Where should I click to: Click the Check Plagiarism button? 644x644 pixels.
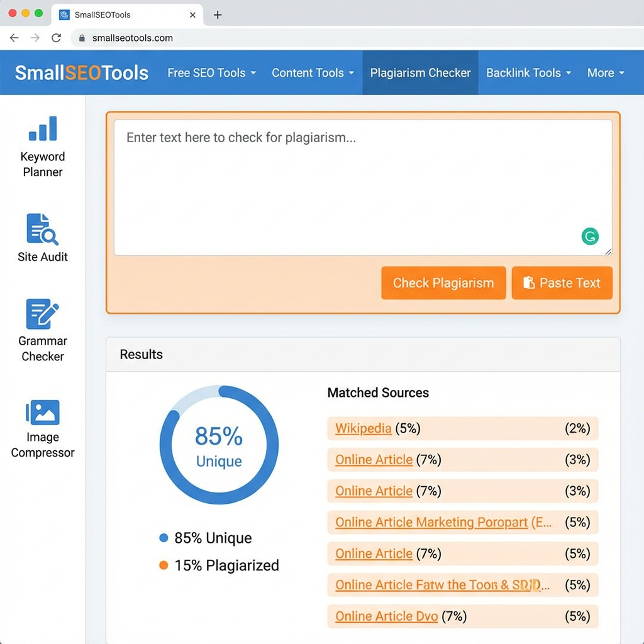pos(443,283)
